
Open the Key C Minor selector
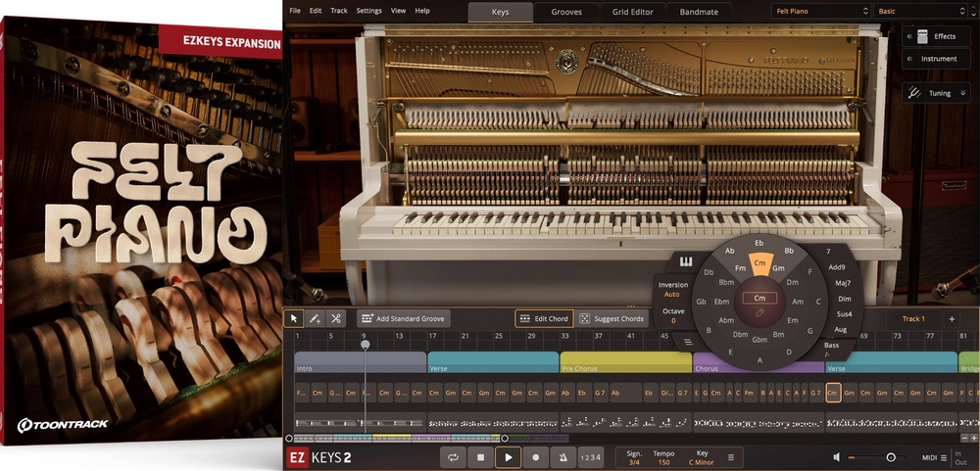tap(702, 458)
